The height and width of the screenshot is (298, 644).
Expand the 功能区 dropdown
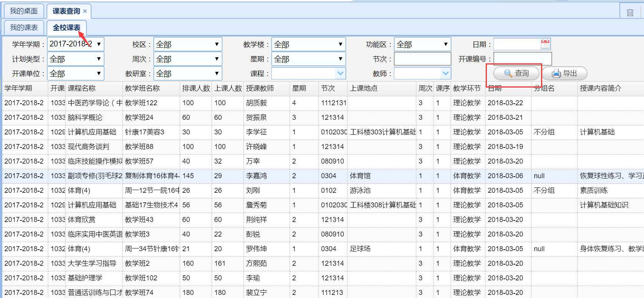pyautogui.click(x=423, y=44)
